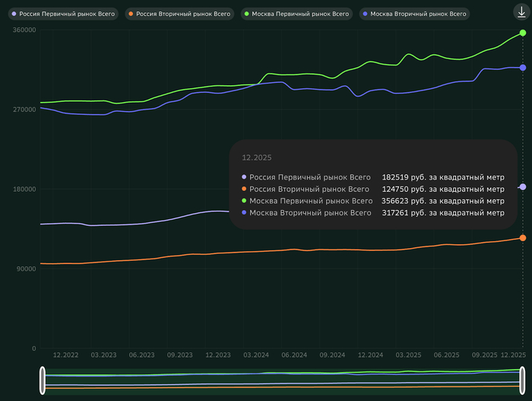
Task: Hide the Россия Вторичный рынок Всего series
Action: point(179,14)
